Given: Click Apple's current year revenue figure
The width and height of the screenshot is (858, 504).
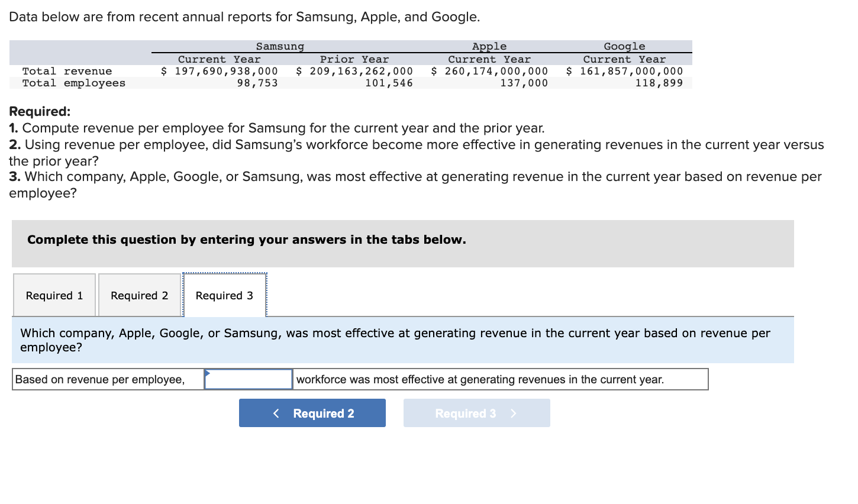Looking at the screenshot, I should 490,70.
